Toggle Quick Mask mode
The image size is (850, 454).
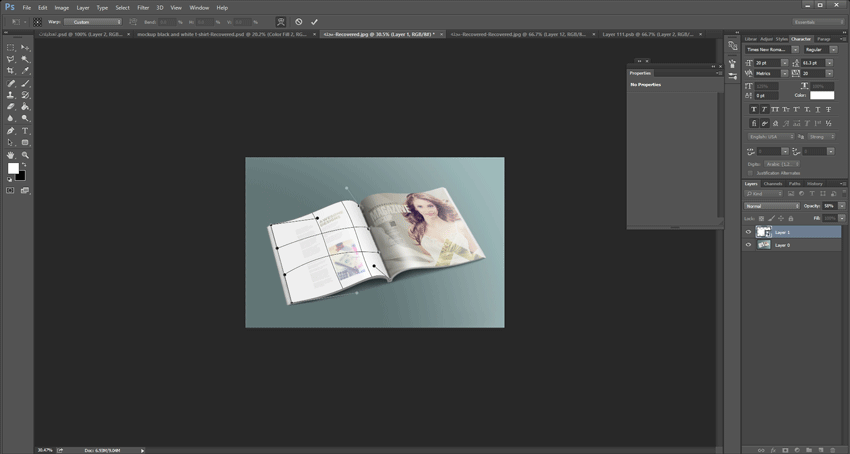(10, 190)
